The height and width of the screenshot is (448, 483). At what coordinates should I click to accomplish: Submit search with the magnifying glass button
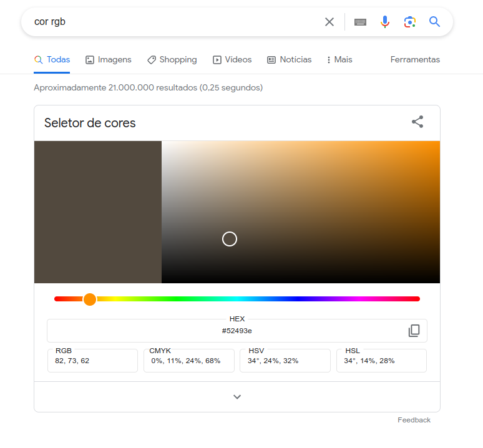[434, 22]
